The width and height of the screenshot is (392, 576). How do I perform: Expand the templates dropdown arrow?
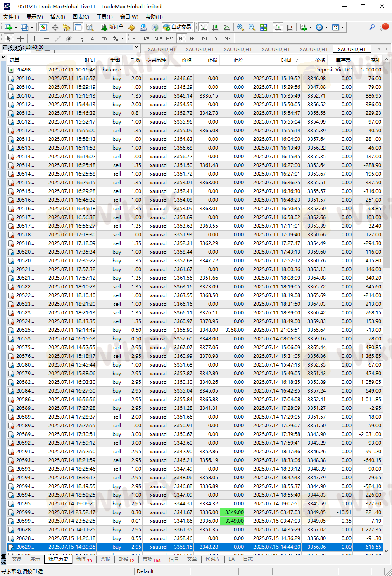point(342,27)
